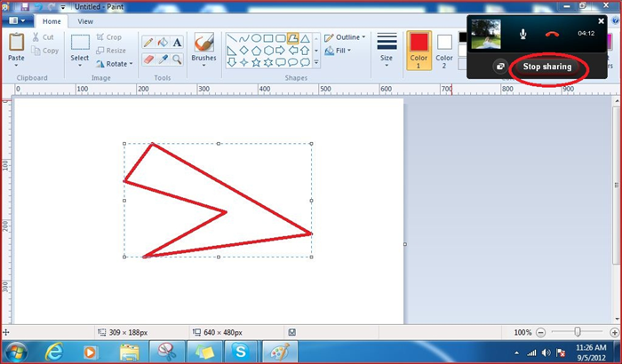Choose the Six-point star shape
This screenshot has height=364, width=622.
coord(268,62)
